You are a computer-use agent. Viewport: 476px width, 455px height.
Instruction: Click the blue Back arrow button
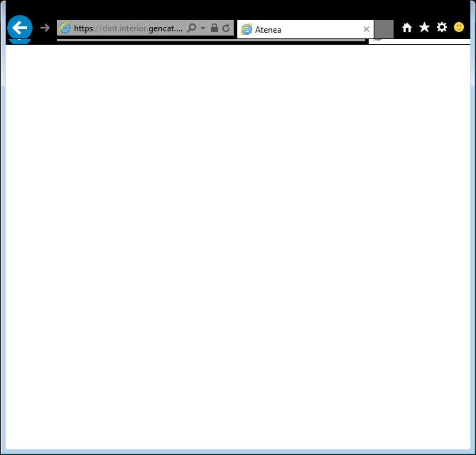[20, 28]
